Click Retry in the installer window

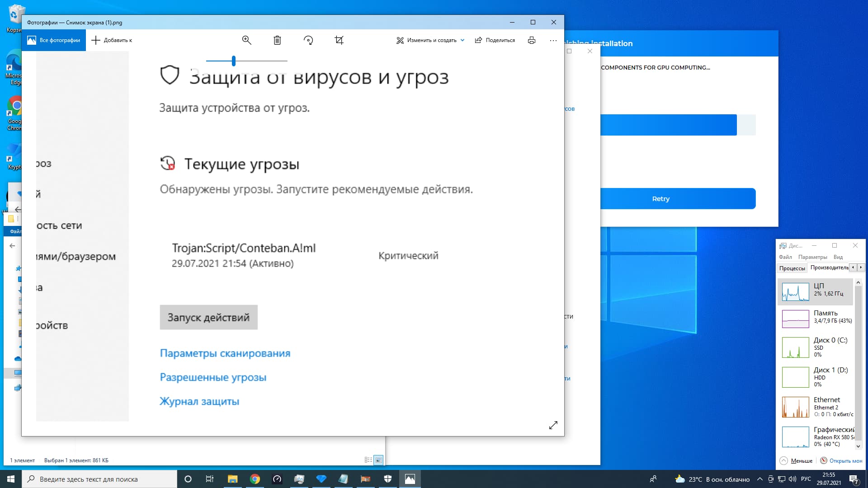click(x=678, y=199)
